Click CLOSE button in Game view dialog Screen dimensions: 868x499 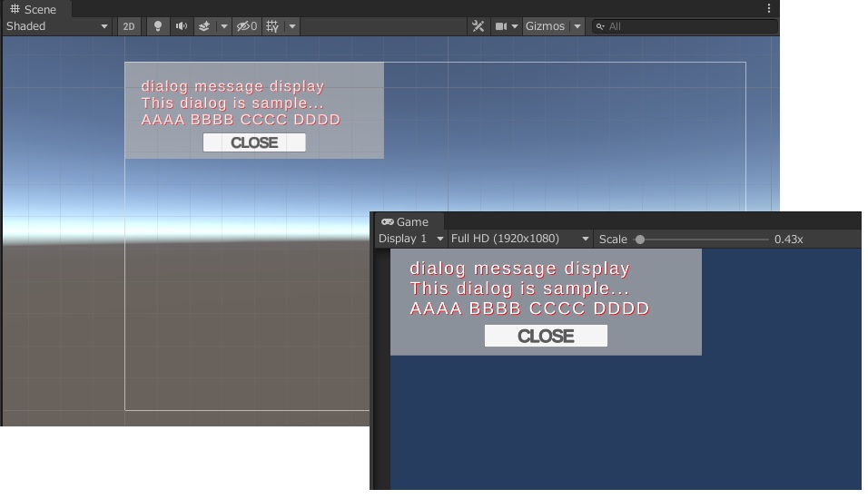[546, 336]
